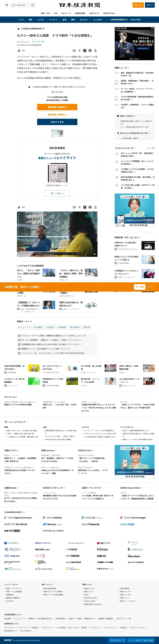The height and width of the screenshot is (644, 159).
Task: Click the navy ログインする button
Action: click(57, 122)
